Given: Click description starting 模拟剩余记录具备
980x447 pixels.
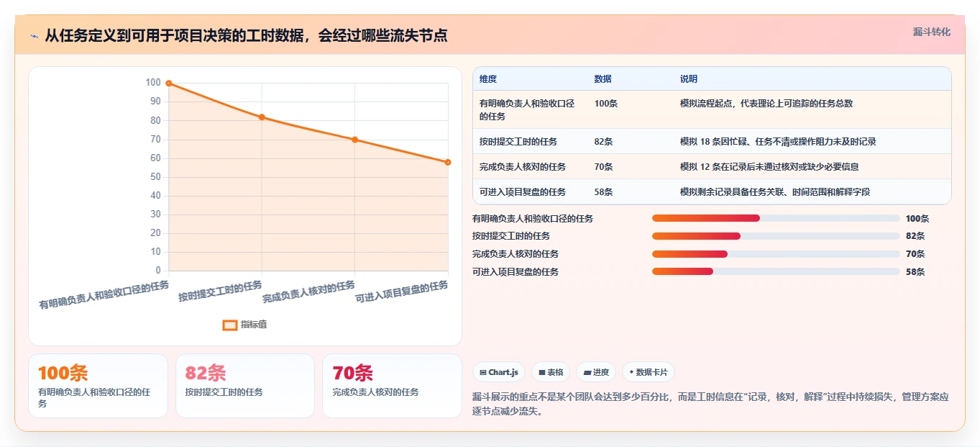Looking at the screenshot, I should (775, 192).
